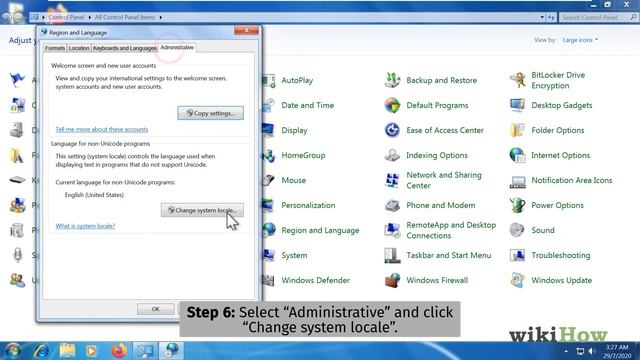Close the Region and Language dialog

tap(247, 30)
